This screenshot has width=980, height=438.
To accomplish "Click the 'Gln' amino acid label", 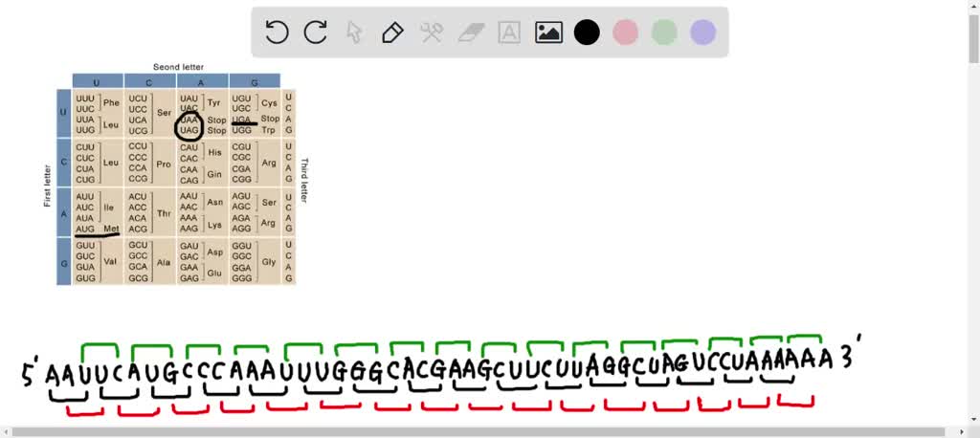I will pos(215,174).
